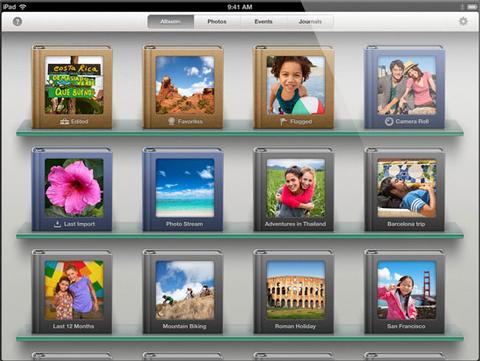
Task: Open the Roman Holiday album
Action: [x=294, y=292]
